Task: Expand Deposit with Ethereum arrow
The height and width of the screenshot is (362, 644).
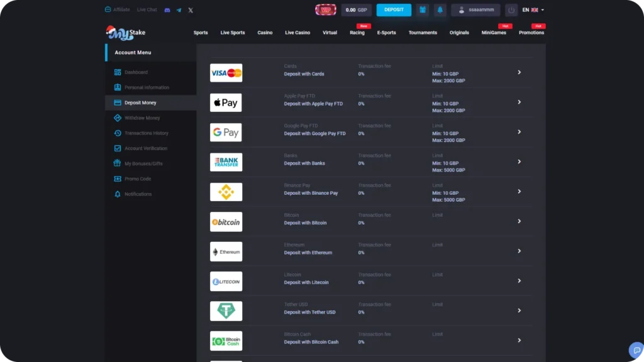Action: pos(519,251)
